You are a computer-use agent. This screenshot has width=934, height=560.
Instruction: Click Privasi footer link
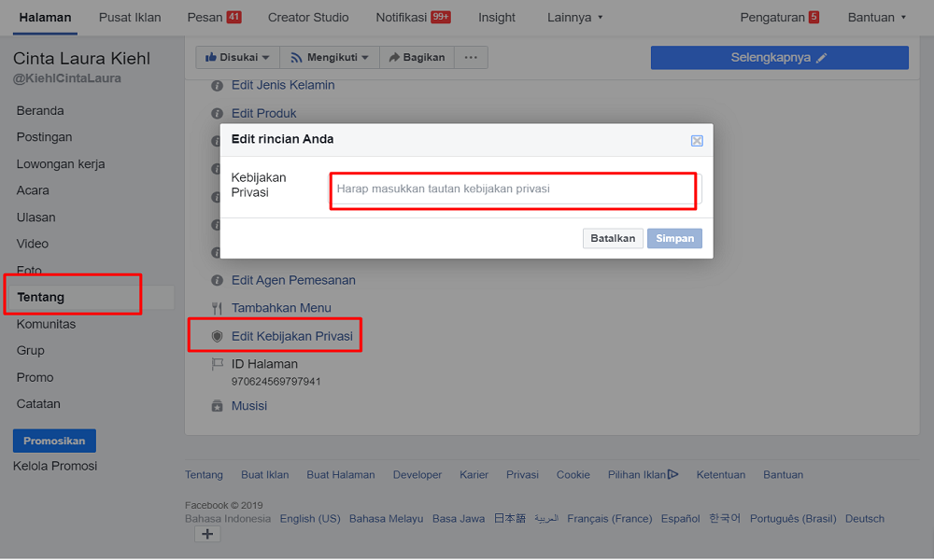point(522,475)
